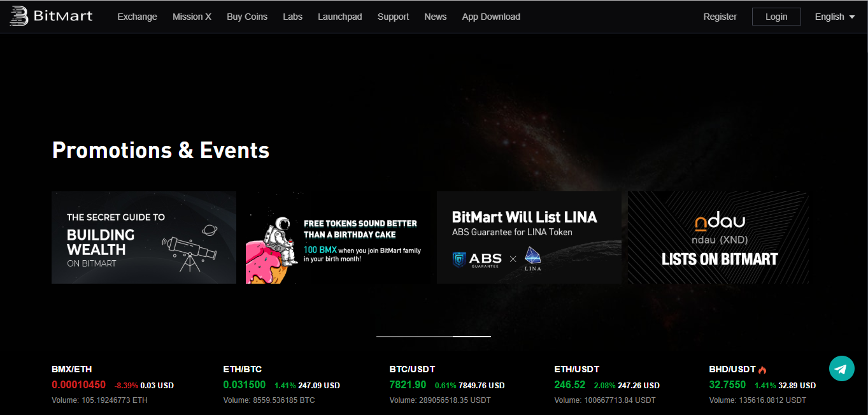Open the Exchange menu

point(137,17)
